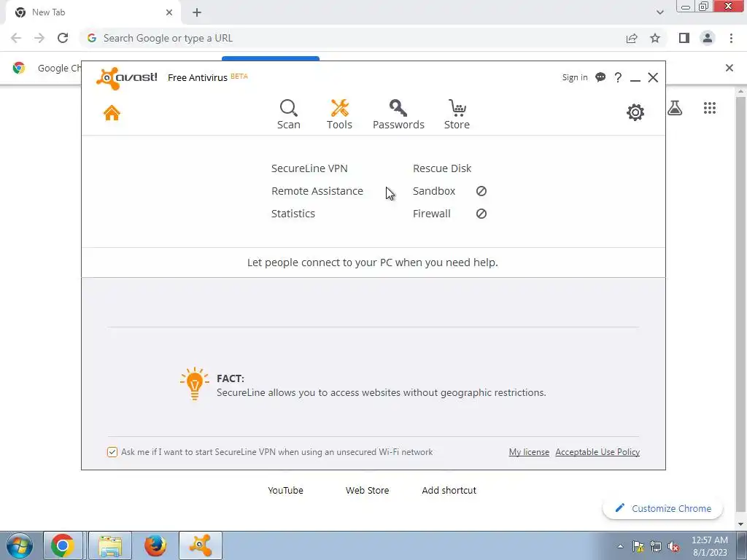Click the FACT lightbulb icon
The width and height of the screenshot is (747, 560).
194,384
